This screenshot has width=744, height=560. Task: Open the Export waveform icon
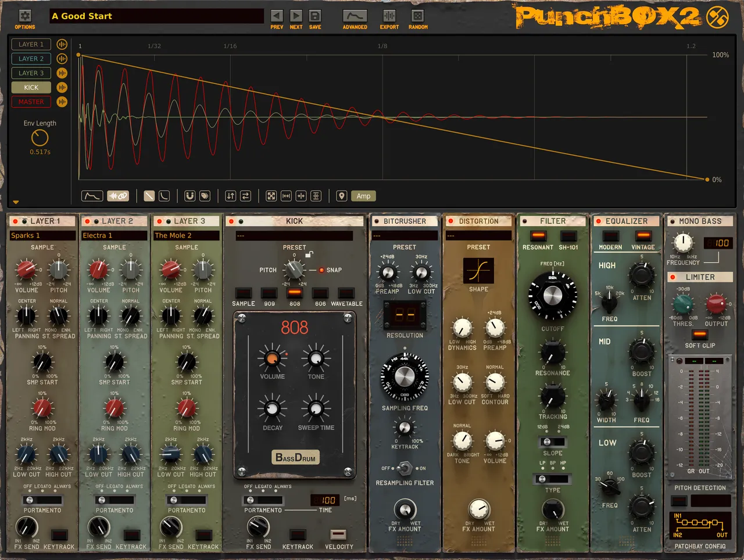click(x=389, y=16)
